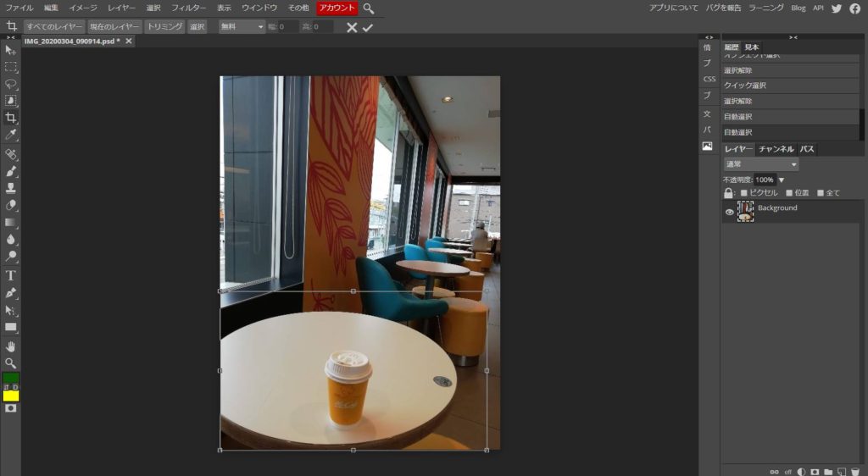Select the Zoom tool
The image size is (868, 476).
point(10,363)
